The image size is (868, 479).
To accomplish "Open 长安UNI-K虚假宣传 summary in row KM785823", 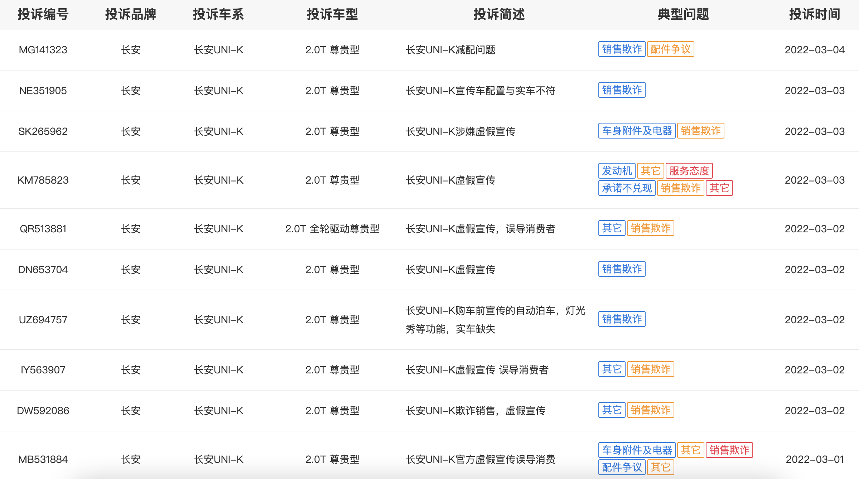I will click(x=450, y=180).
